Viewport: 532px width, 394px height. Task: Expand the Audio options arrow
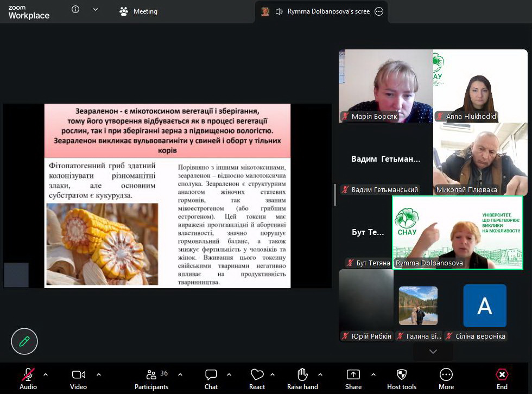click(46, 374)
